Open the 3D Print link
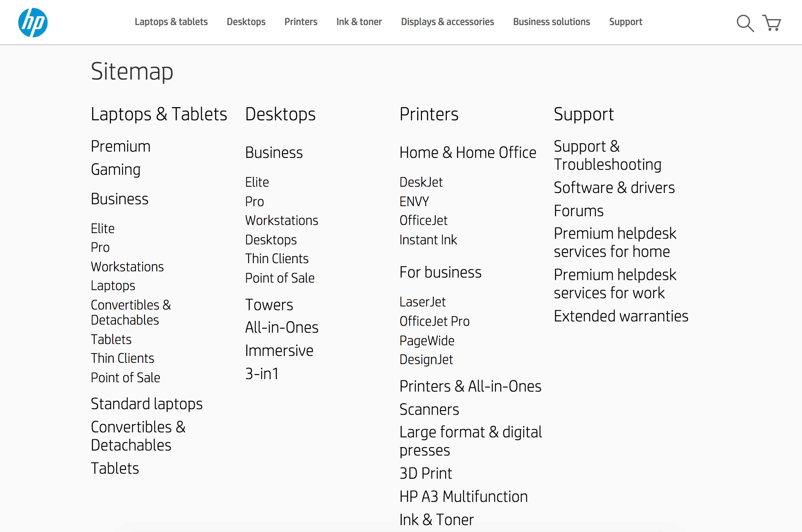This screenshot has width=802, height=532. click(x=425, y=473)
